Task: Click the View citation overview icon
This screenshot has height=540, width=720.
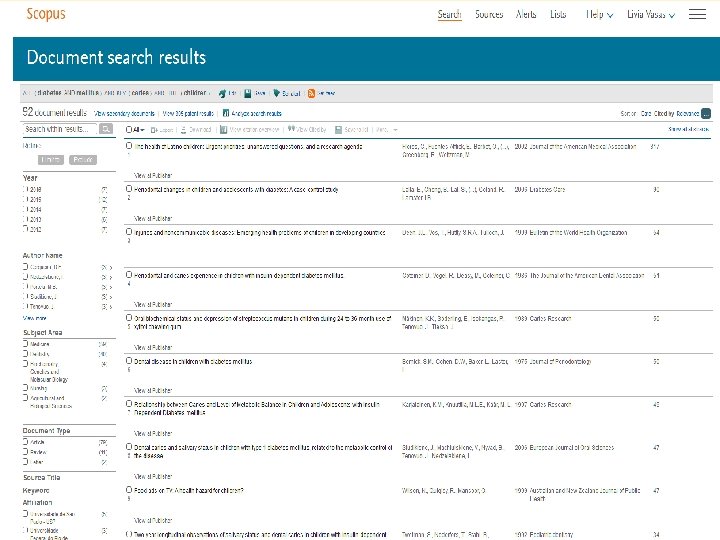Action: pyautogui.click(x=223, y=130)
